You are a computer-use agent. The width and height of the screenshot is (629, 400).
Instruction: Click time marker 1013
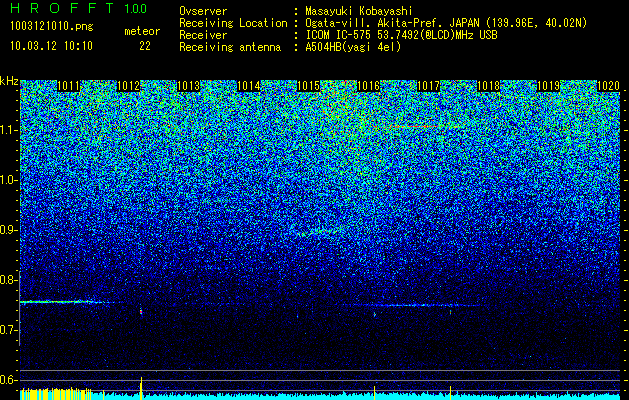click(x=189, y=86)
